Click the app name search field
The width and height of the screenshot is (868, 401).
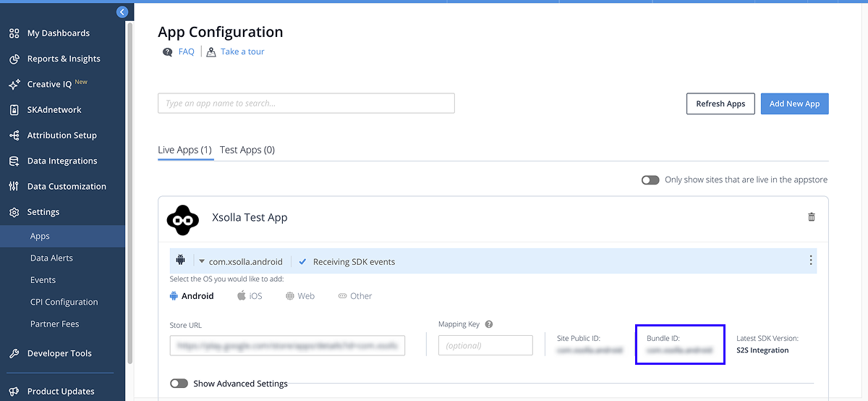(306, 104)
